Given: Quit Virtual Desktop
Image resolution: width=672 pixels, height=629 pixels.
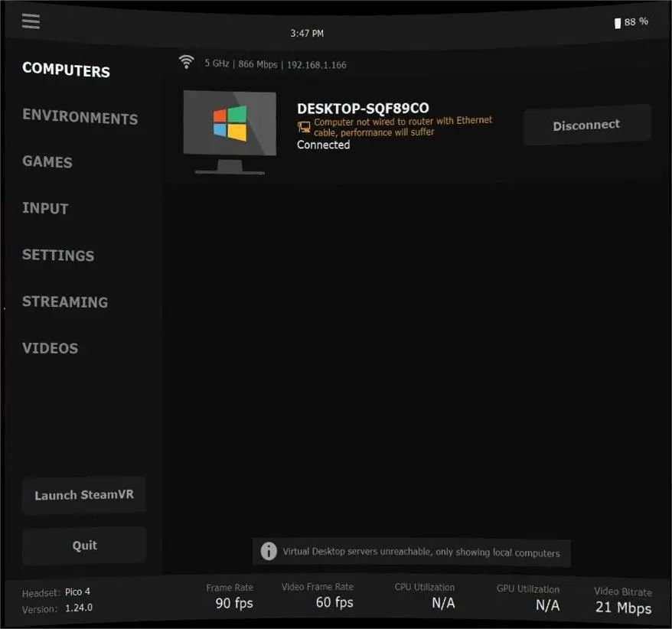Looking at the screenshot, I should coord(84,546).
